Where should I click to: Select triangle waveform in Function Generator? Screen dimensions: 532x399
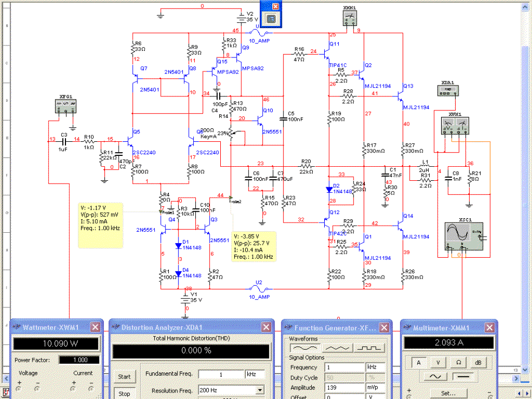coord(337,348)
